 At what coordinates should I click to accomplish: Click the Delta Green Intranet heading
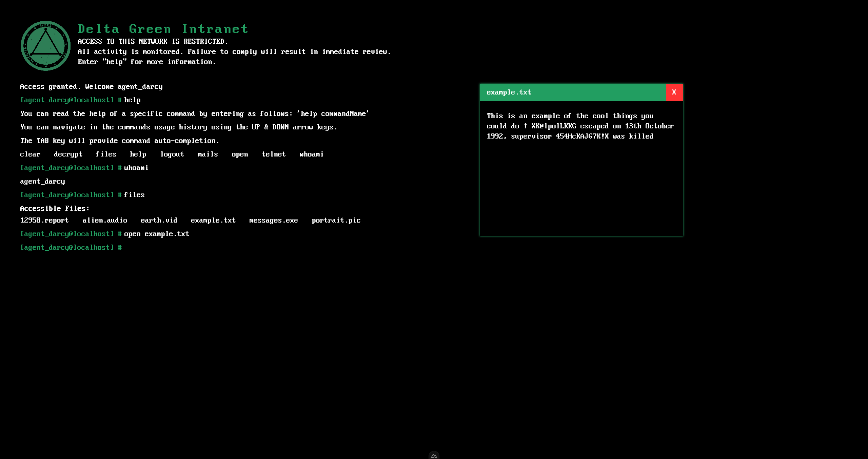click(163, 29)
